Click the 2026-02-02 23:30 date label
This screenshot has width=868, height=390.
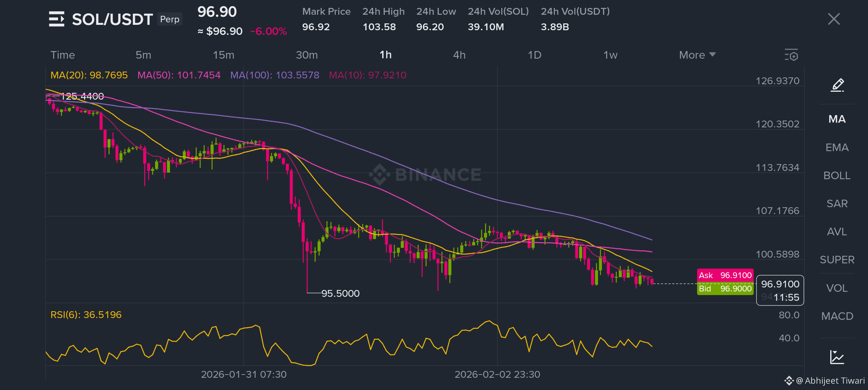(x=497, y=375)
